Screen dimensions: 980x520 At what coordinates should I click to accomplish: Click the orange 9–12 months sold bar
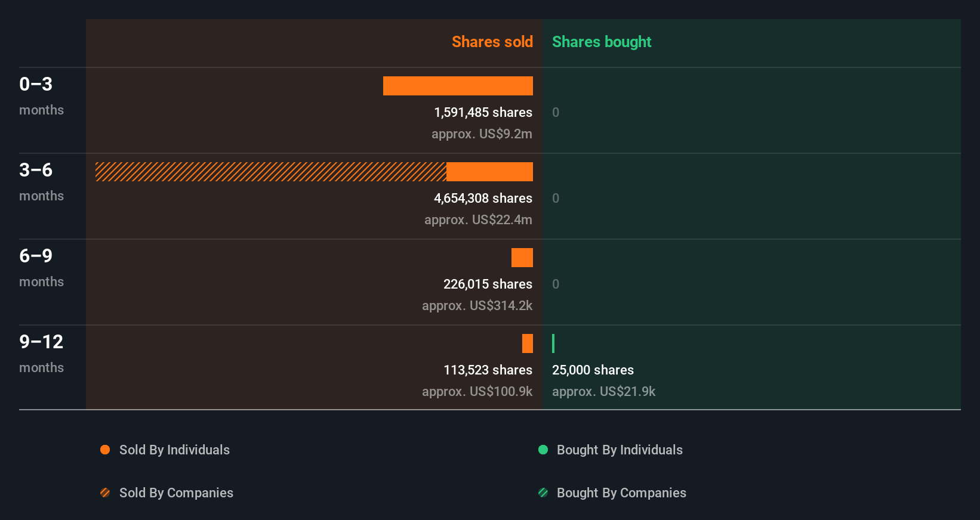click(x=528, y=343)
